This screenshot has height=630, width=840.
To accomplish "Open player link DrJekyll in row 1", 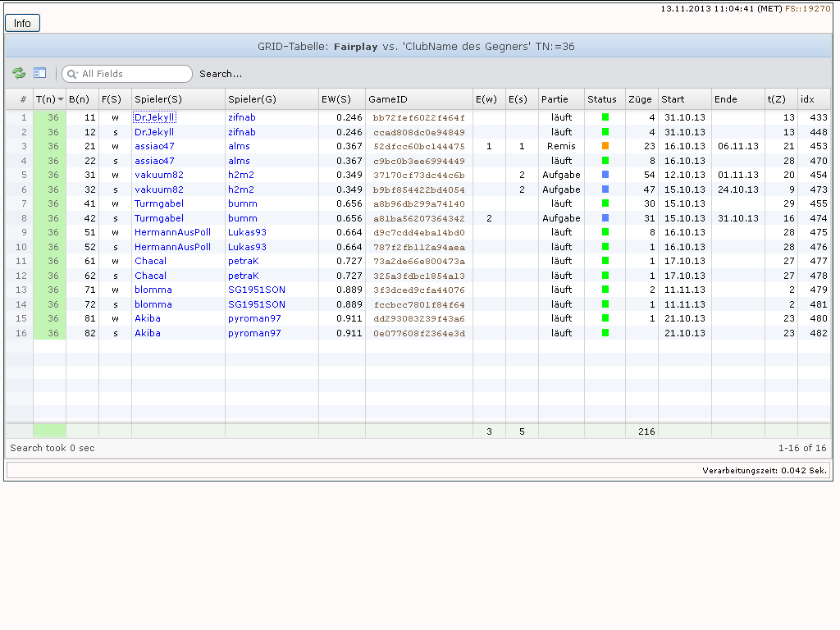I will click(x=154, y=117).
